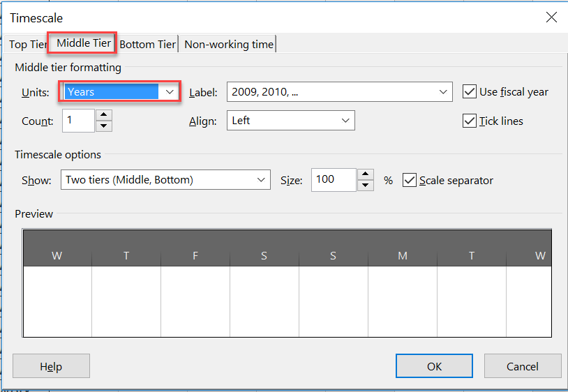Click inside the Count input field
Viewport: 568px width, 392px height.
[78, 121]
